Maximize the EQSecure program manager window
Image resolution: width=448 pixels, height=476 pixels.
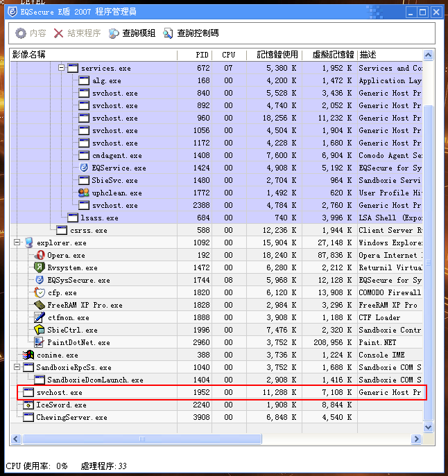[x=423, y=12]
